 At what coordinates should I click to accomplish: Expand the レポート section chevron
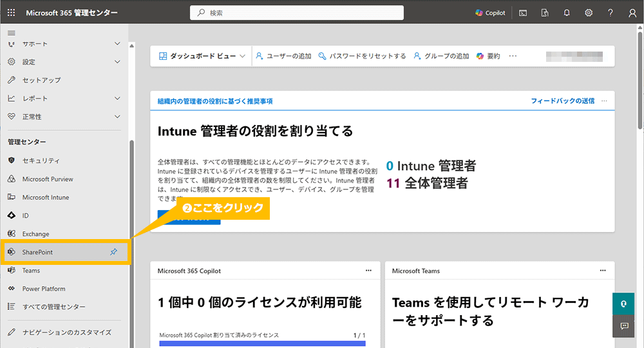pyautogui.click(x=117, y=98)
